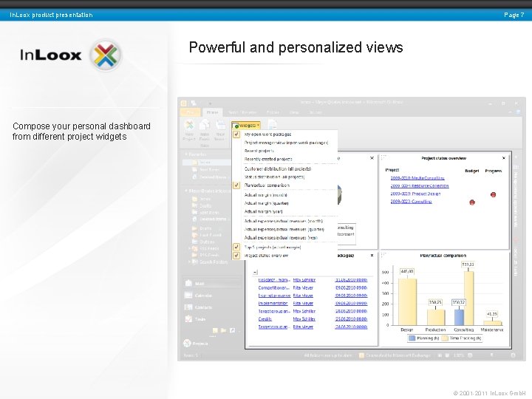
Task: Select Inbox under Favorites
Action: pos(205,163)
